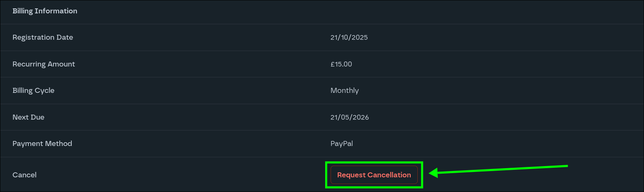Click the tail end of the green arrow
This screenshot has height=192, width=644.
566,166
